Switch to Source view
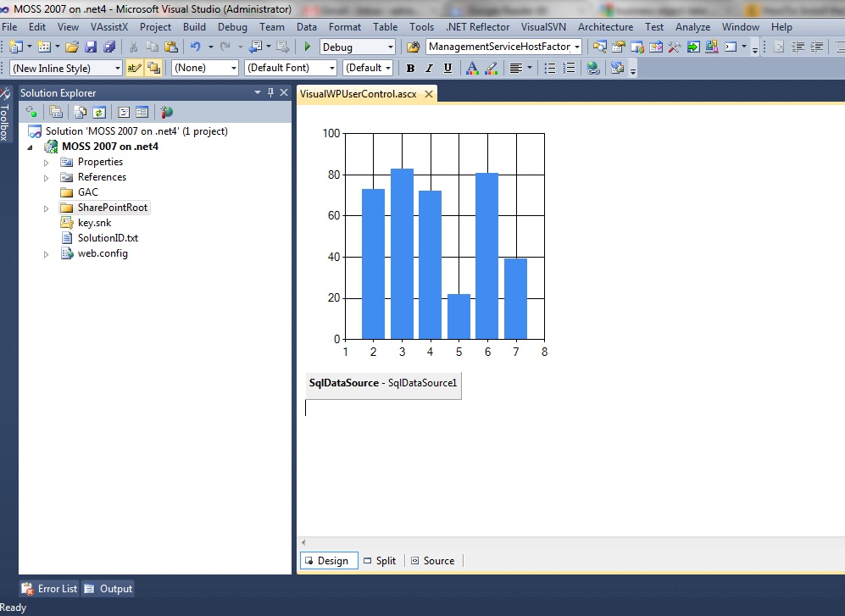Viewport: 845px width, 616px height. tap(433, 560)
